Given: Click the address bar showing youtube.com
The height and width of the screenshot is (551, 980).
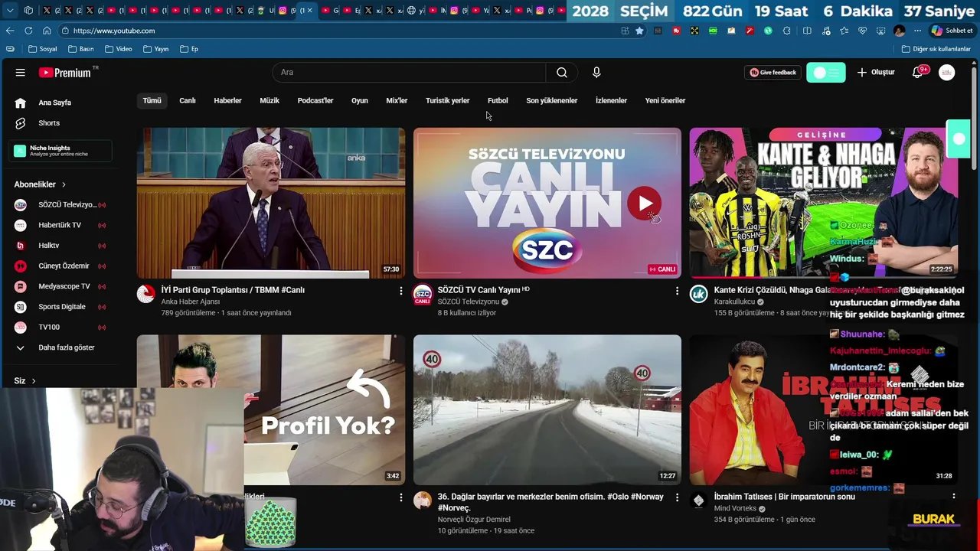Looking at the screenshot, I should tap(337, 31).
